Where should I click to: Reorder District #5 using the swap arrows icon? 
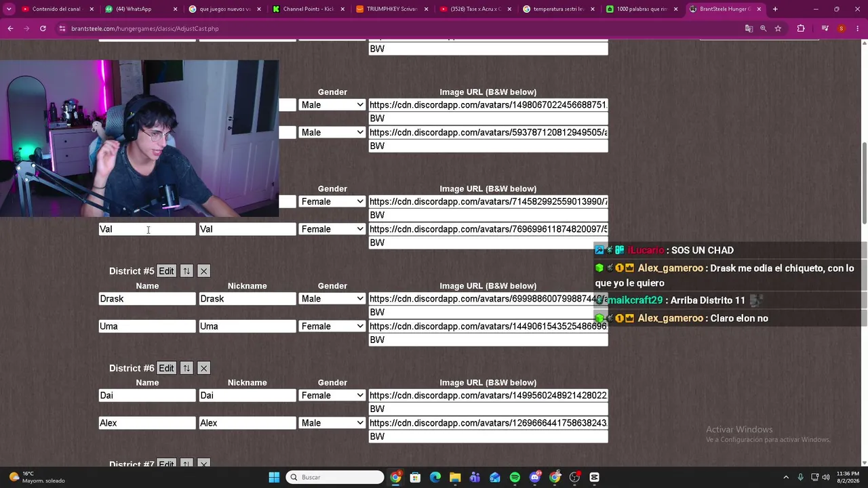point(186,271)
